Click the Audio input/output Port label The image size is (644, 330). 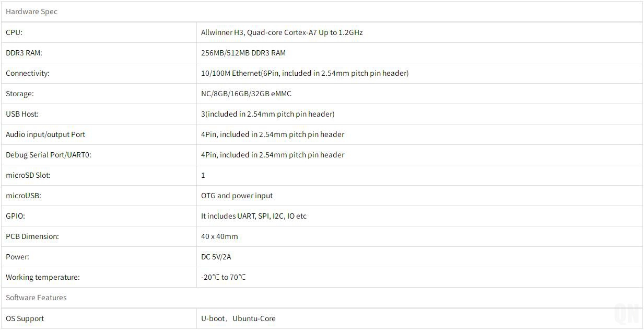click(45, 134)
